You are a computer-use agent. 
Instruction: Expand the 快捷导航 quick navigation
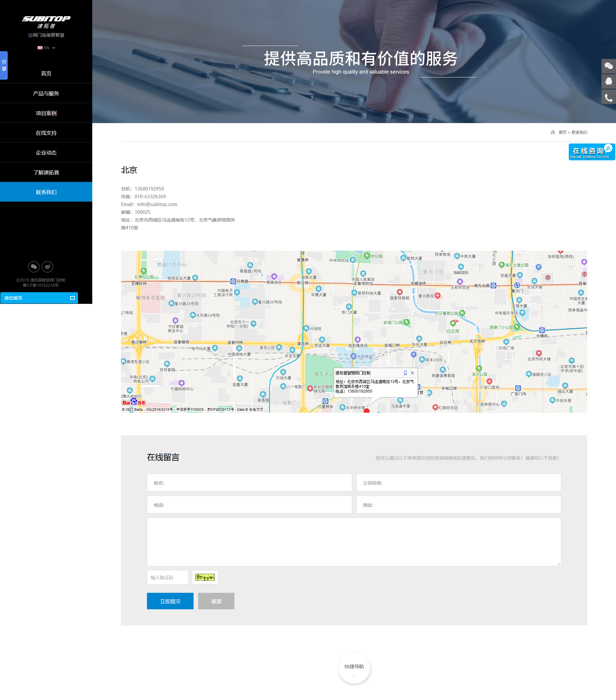click(x=354, y=668)
